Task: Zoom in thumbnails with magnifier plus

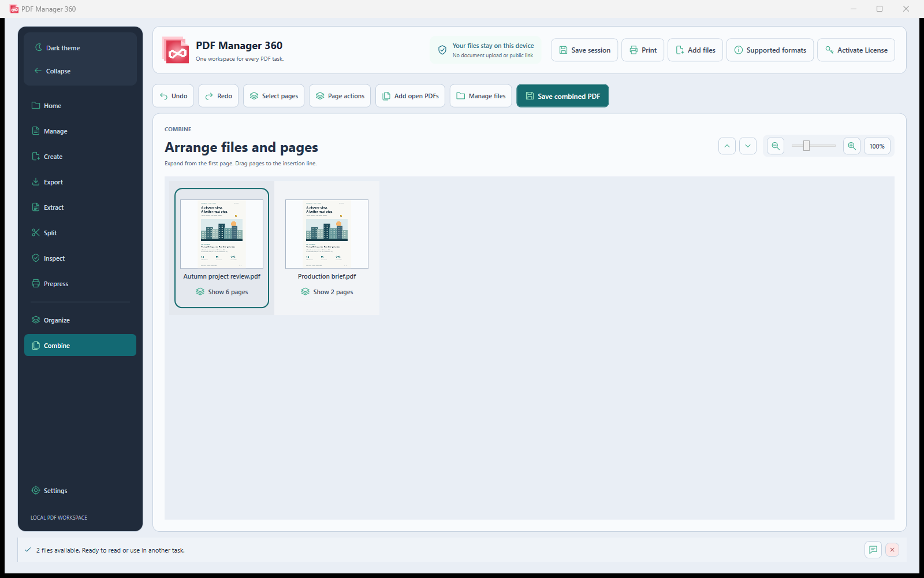Action: pyautogui.click(x=852, y=146)
